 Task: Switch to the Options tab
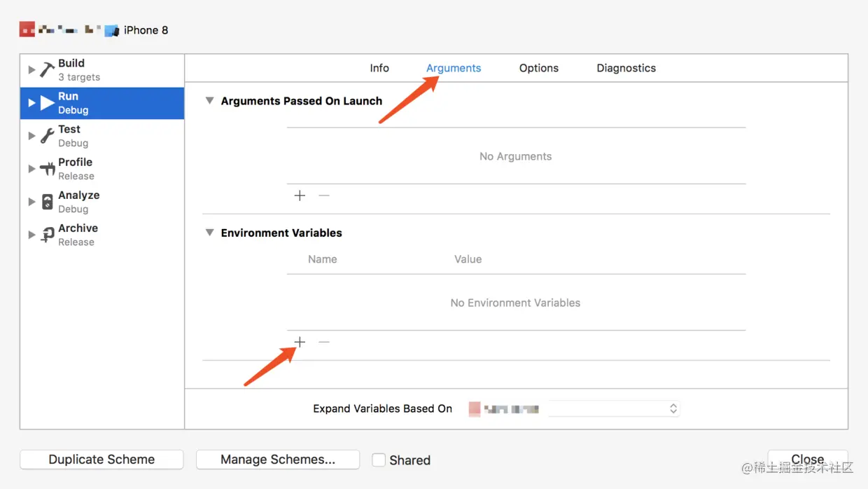pos(538,68)
